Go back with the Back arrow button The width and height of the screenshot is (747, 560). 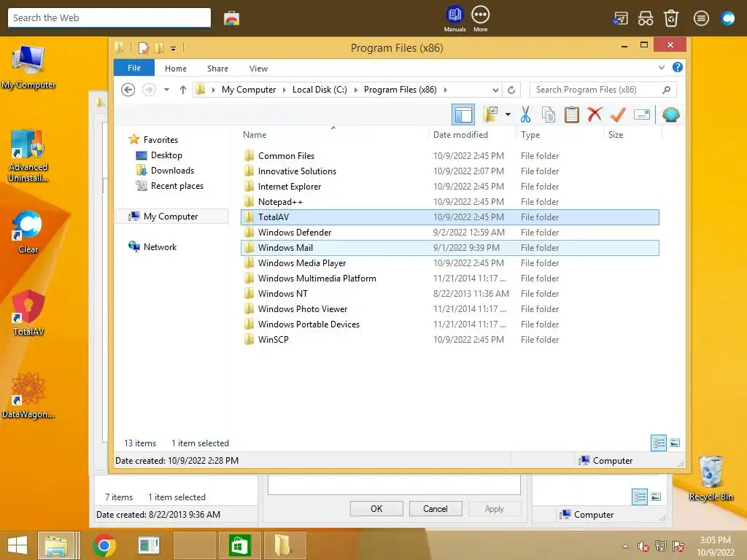pos(128,90)
